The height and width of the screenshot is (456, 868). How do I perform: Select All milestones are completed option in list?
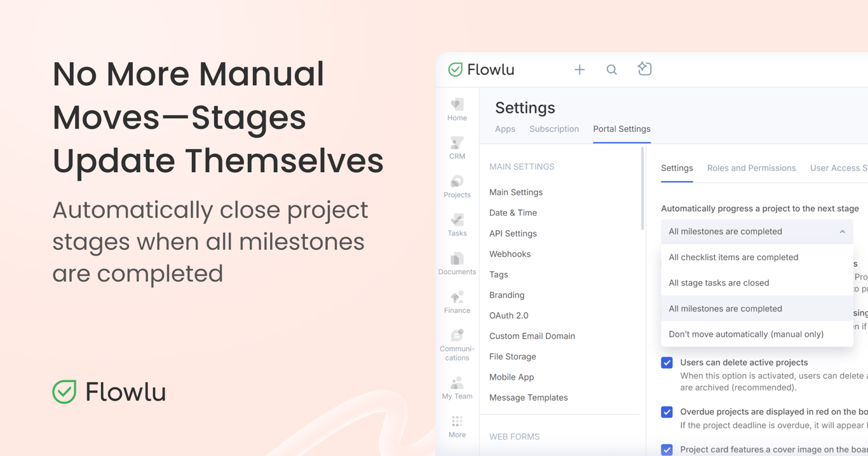757,308
